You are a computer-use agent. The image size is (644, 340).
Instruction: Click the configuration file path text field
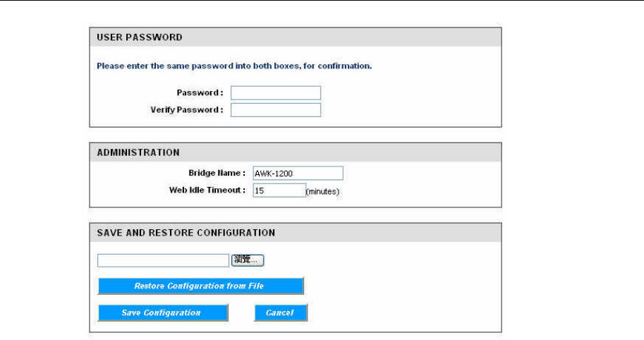click(x=163, y=261)
